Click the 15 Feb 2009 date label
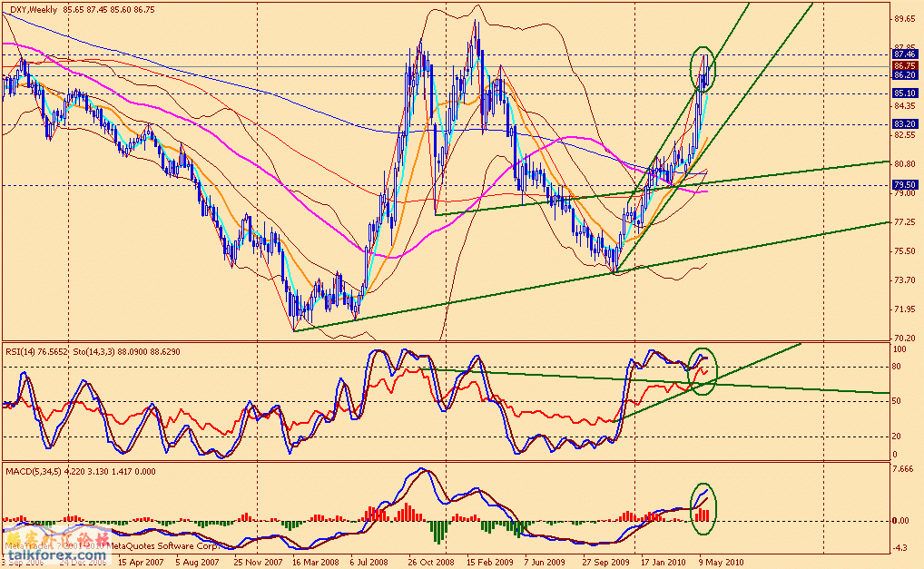 pyautogui.click(x=489, y=562)
